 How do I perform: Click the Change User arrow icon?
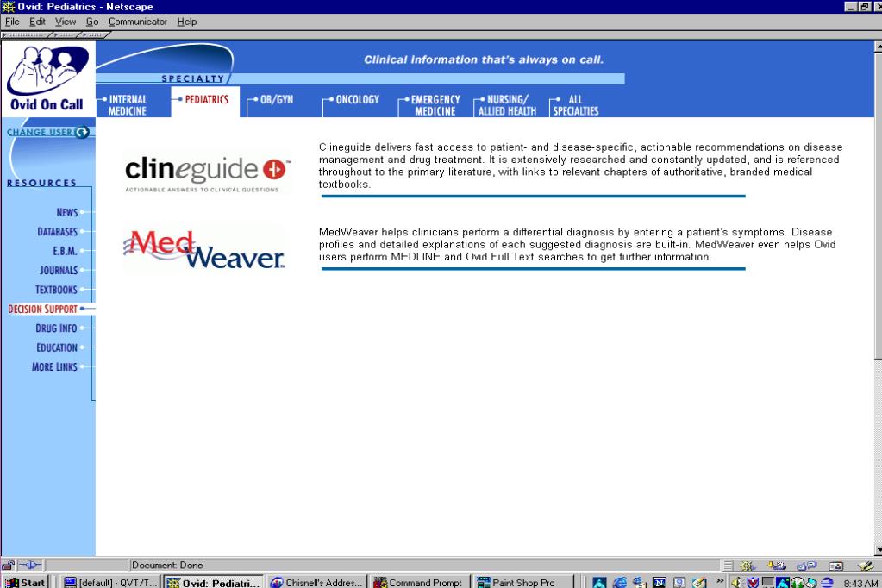[82, 132]
